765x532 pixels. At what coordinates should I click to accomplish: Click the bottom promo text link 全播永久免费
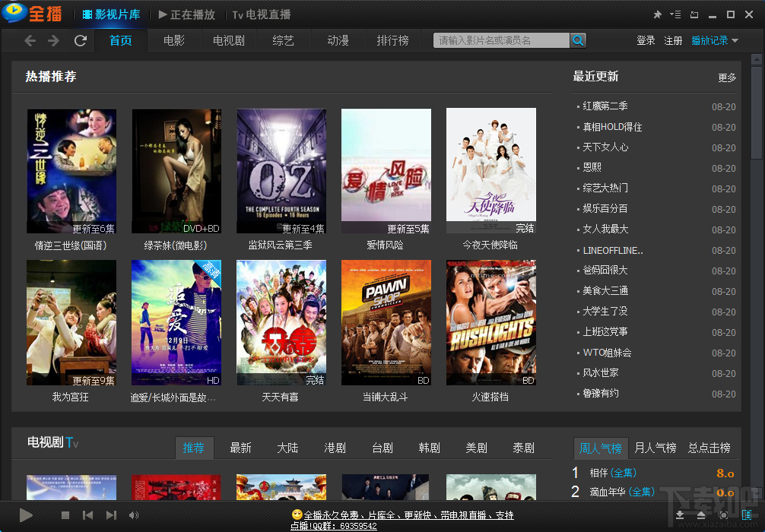point(402,520)
